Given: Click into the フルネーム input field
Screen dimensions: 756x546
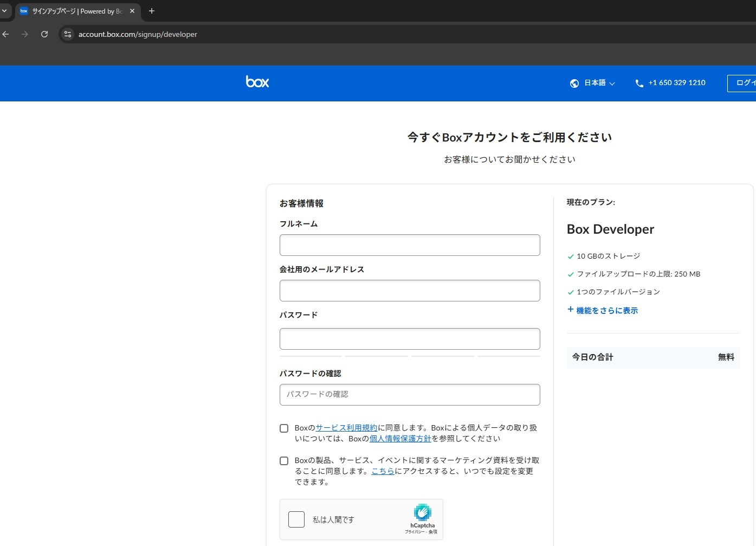Looking at the screenshot, I should (410, 245).
